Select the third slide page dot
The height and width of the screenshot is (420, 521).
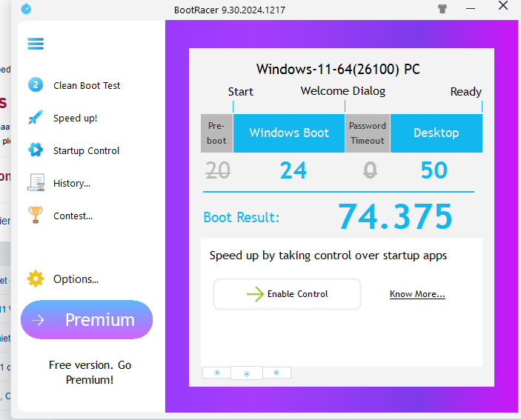click(x=276, y=373)
